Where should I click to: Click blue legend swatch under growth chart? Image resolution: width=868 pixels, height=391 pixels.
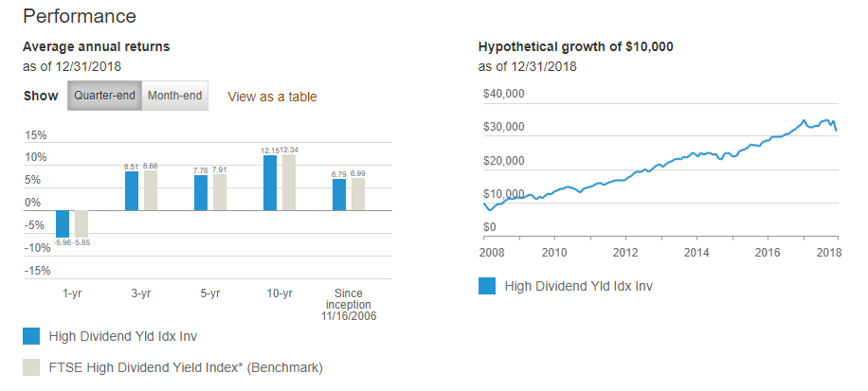[487, 286]
